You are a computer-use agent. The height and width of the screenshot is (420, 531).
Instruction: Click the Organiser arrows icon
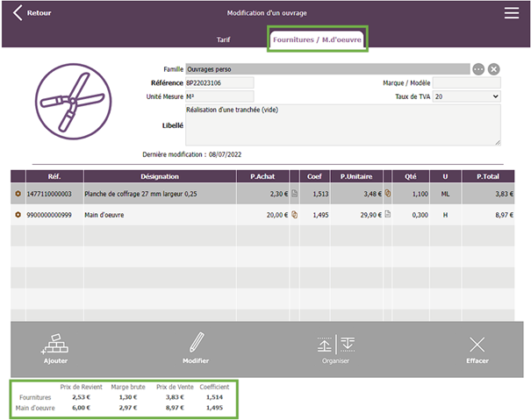coord(336,344)
